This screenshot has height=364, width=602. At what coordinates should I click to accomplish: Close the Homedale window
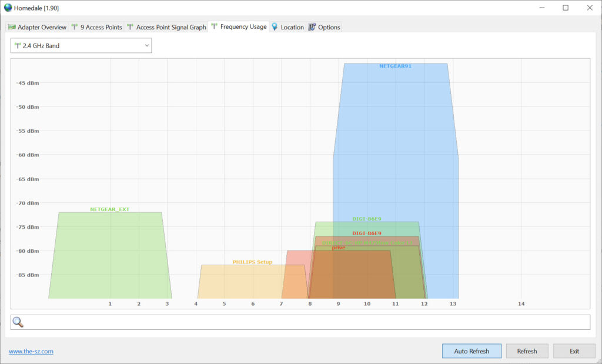[x=590, y=8]
